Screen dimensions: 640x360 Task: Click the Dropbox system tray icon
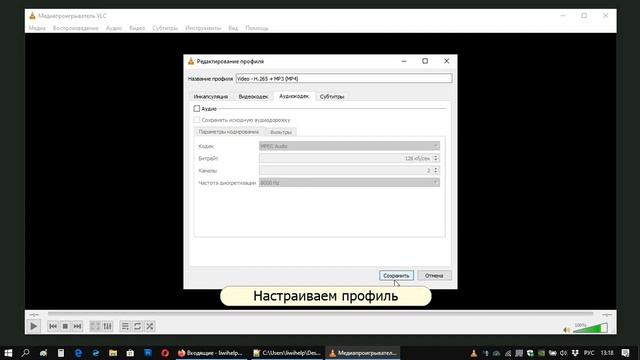pos(575,353)
